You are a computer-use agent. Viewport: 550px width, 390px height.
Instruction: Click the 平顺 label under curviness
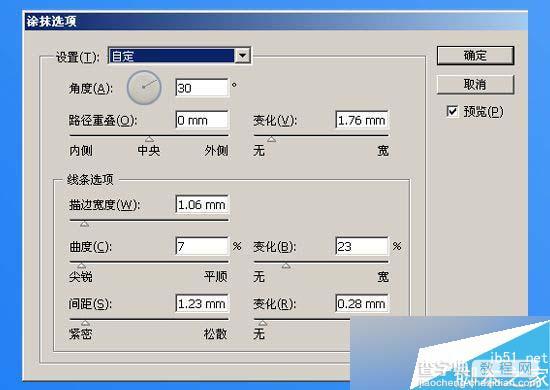click(x=216, y=277)
